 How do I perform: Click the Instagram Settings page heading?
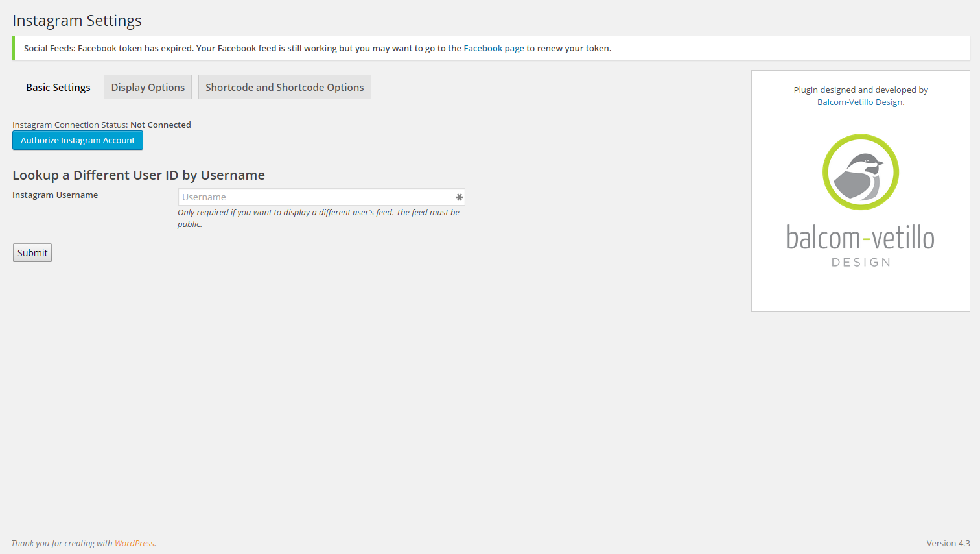[x=77, y=21]
